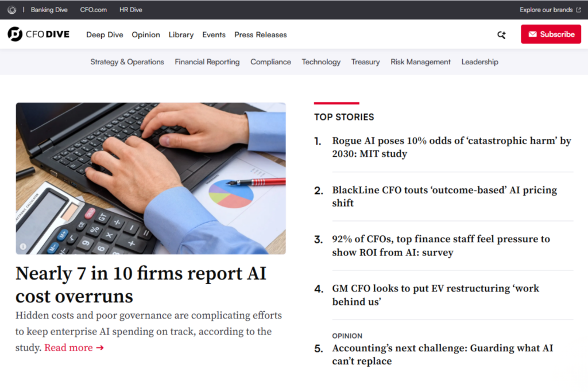Image resolution: width=588 pixels, height=392 pixels.
Task: Open the CFO Dive home logo
Action: (x=38, y=34)
